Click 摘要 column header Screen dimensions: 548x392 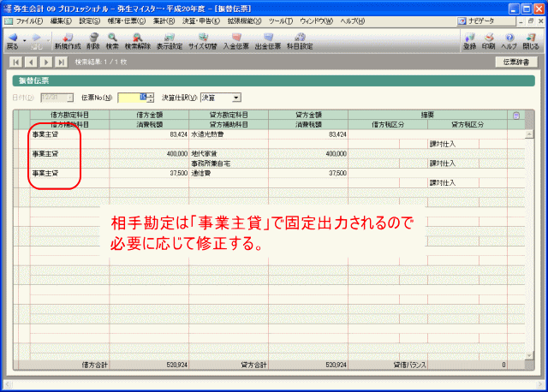pyautogui.click(x=427, y=115)
